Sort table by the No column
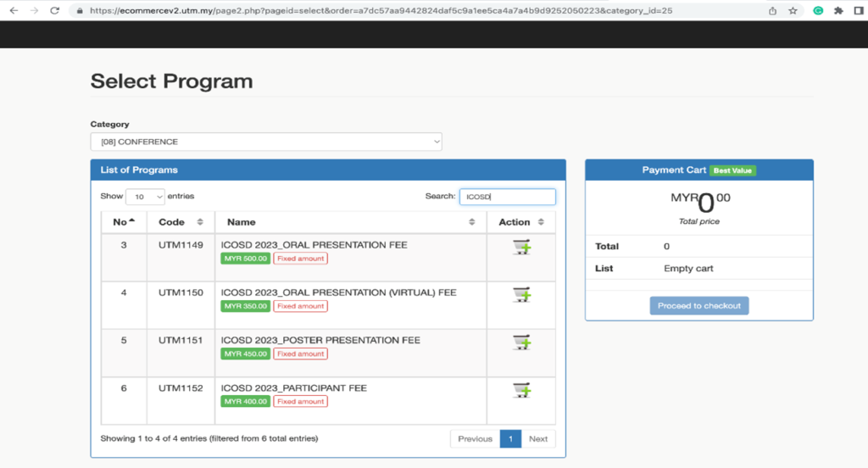 coord(124,222)
